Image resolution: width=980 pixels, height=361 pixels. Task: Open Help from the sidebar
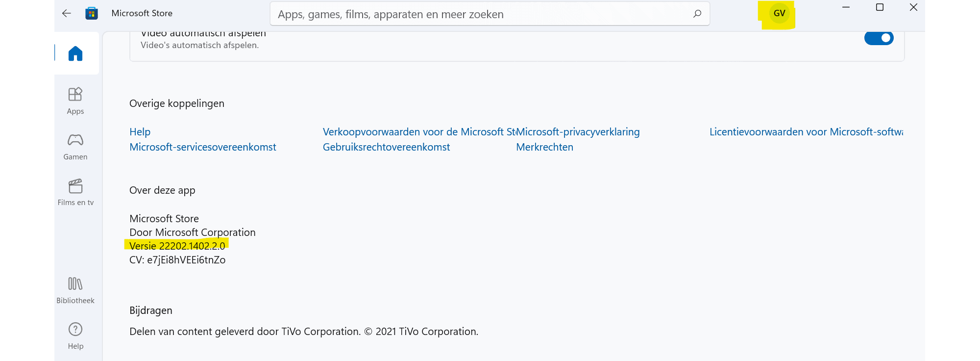[x=75, y=336]
